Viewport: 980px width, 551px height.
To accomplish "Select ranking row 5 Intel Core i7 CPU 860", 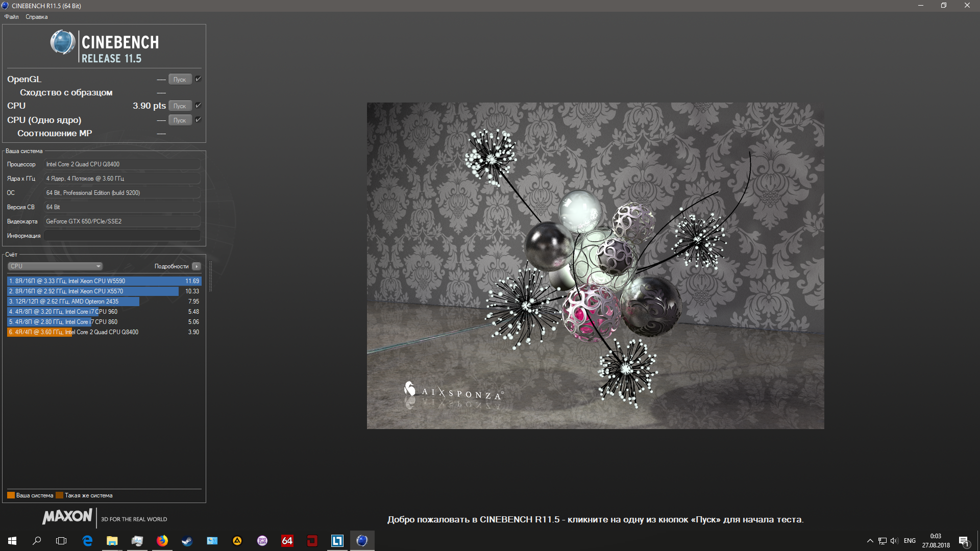I will pos(104,322).
